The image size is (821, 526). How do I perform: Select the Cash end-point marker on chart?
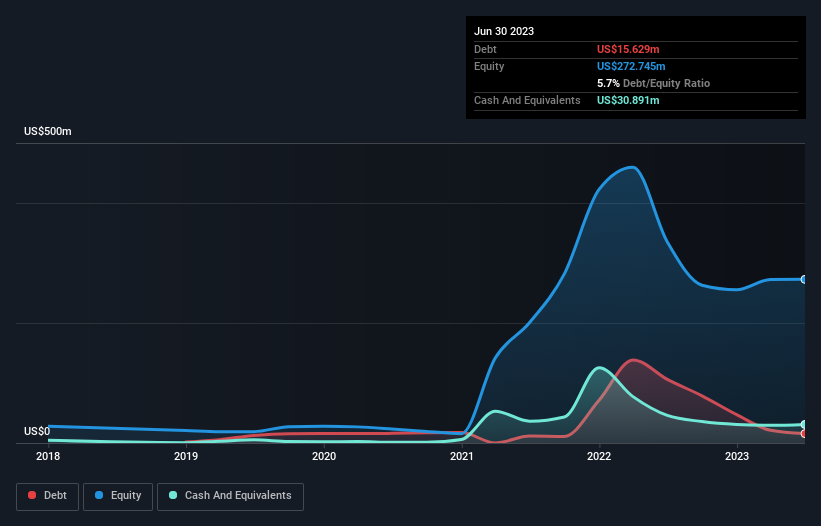click(804, 424)
